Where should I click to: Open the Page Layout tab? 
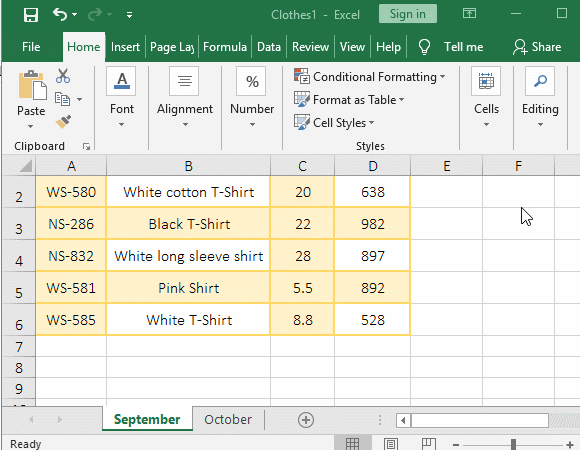point(172,47)
